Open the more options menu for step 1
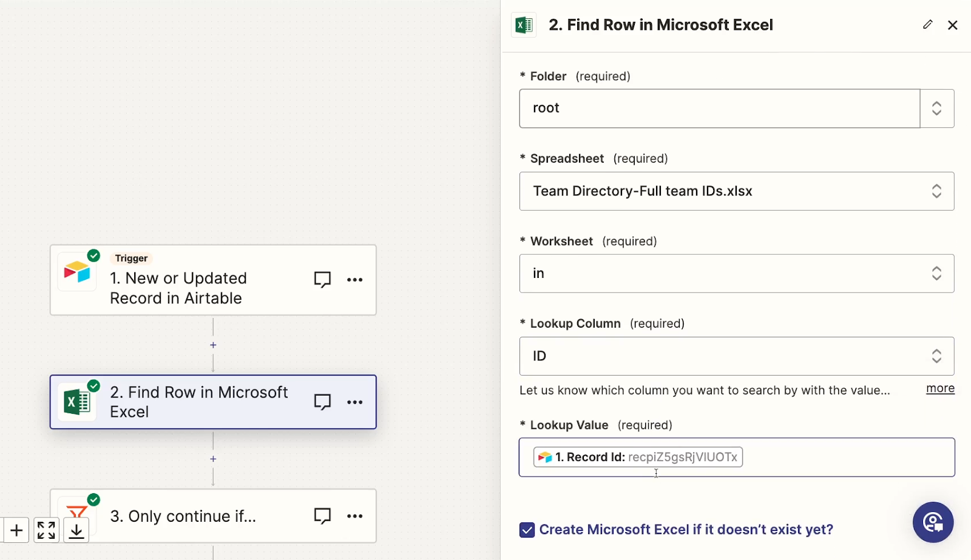This screenshot has height=560, width=971. point(355,280)
